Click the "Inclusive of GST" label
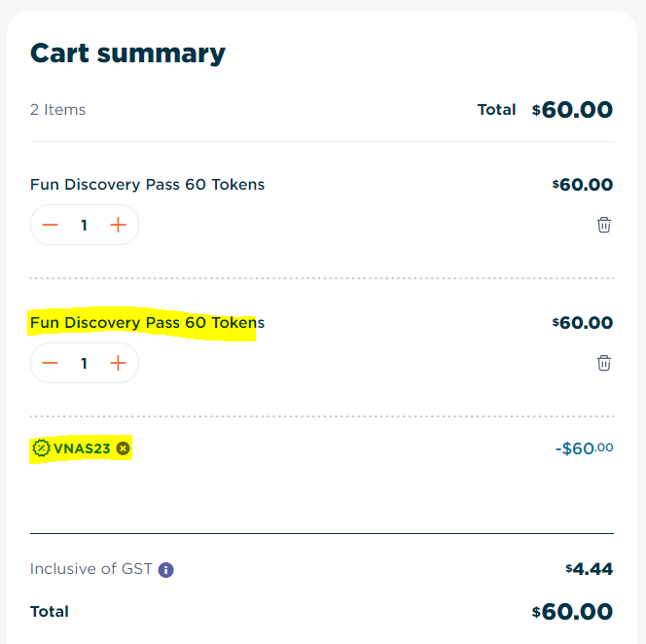The image size is (646, 644). 90,569
